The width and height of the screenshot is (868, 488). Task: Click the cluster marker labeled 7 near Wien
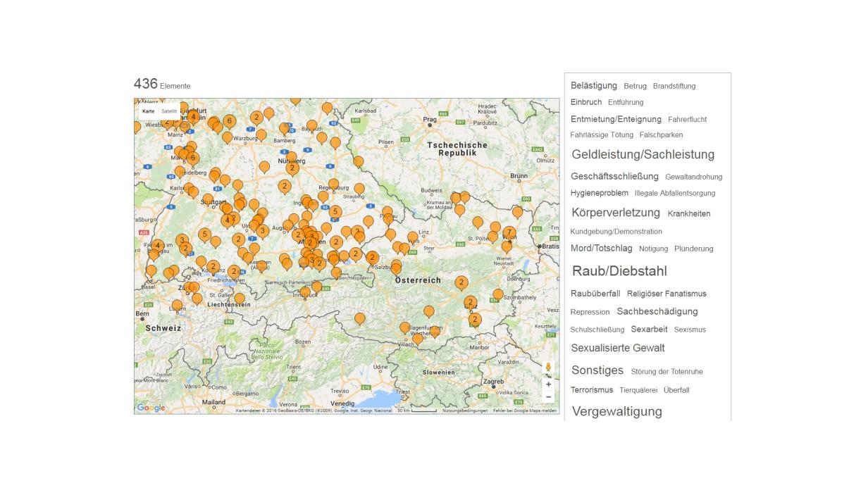point(509,232)
